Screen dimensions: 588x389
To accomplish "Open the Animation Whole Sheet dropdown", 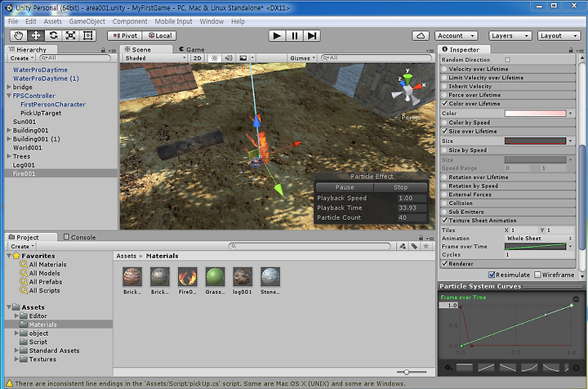I will (x=539, y=238).
